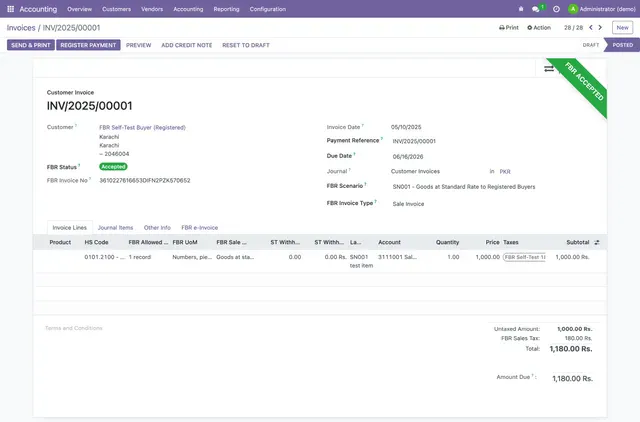Sort by Subtotal column header
This screenshot has width=640, height=422.
pos(578,242)
